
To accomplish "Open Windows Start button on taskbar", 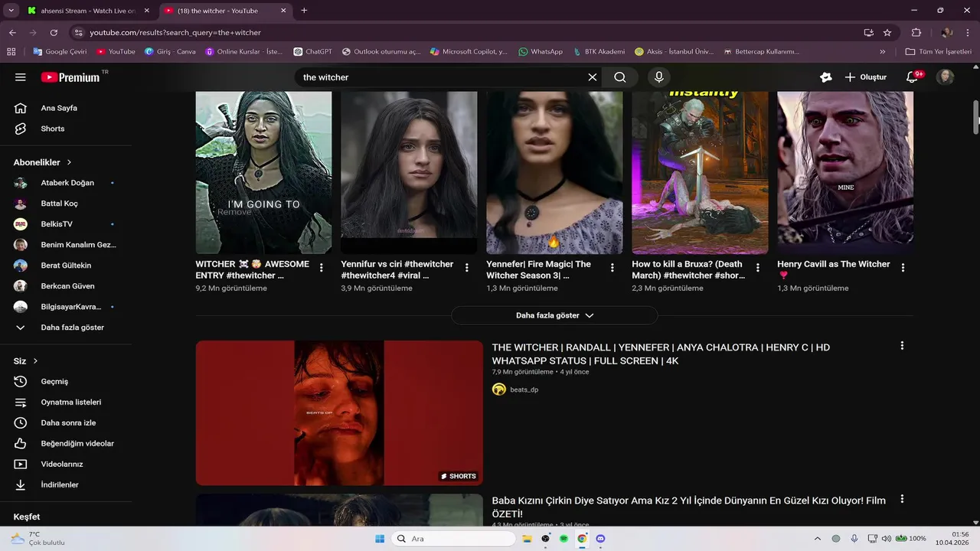I will pyautogui.click(x=380, y=539).
